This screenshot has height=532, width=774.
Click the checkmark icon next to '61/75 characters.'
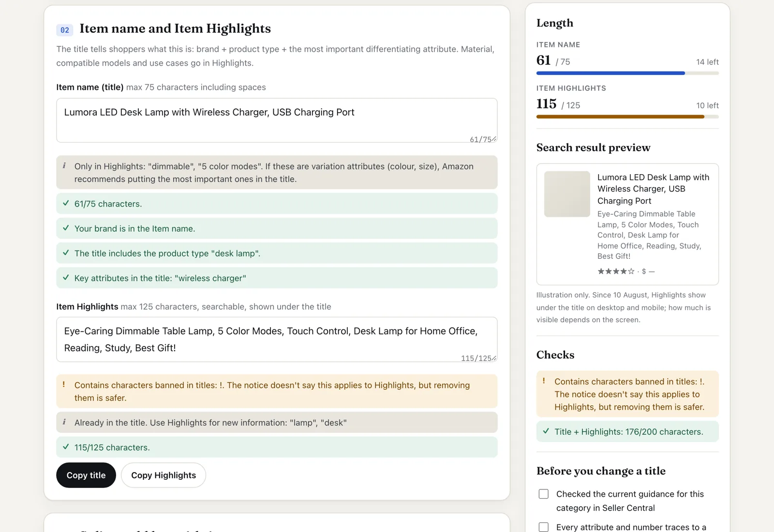[66, 203]
